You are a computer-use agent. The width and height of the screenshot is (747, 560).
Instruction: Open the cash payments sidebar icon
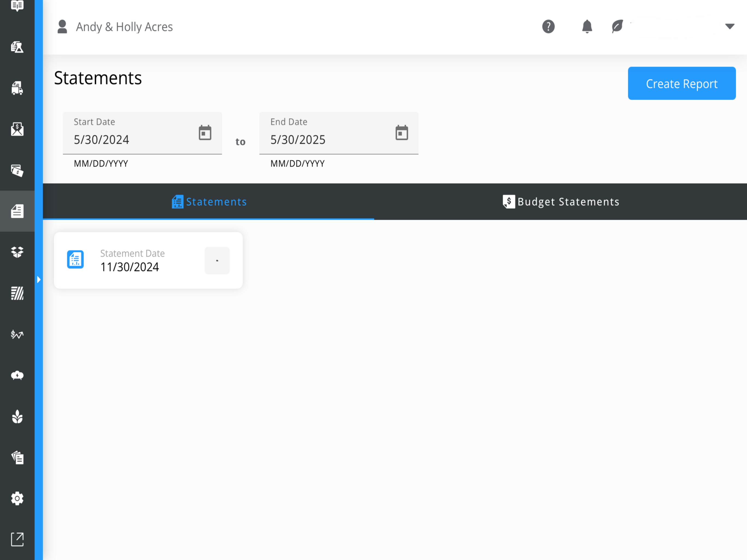pyautogui.click(x=17, y=171)
